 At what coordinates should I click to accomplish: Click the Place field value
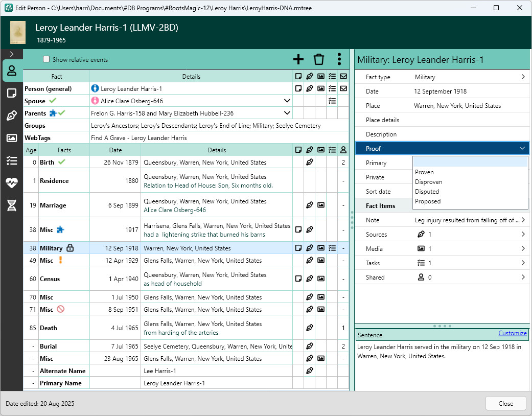click(x=457, y=105)
